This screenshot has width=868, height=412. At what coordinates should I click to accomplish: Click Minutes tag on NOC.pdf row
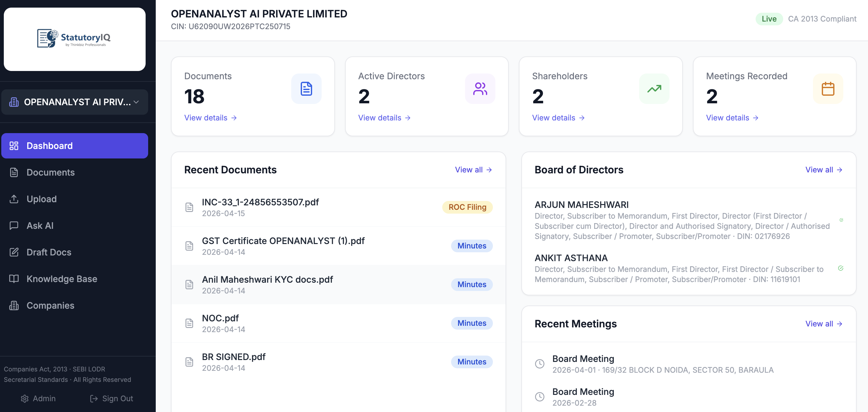pyautogui.click(x=472, y=323)
